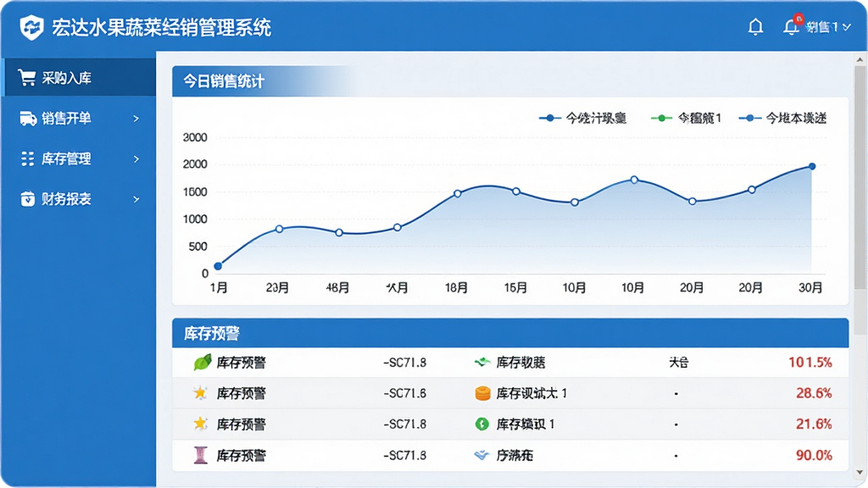Open the 库存管理 menu
This screenshot has width=868, height=488.
(79, 158)
